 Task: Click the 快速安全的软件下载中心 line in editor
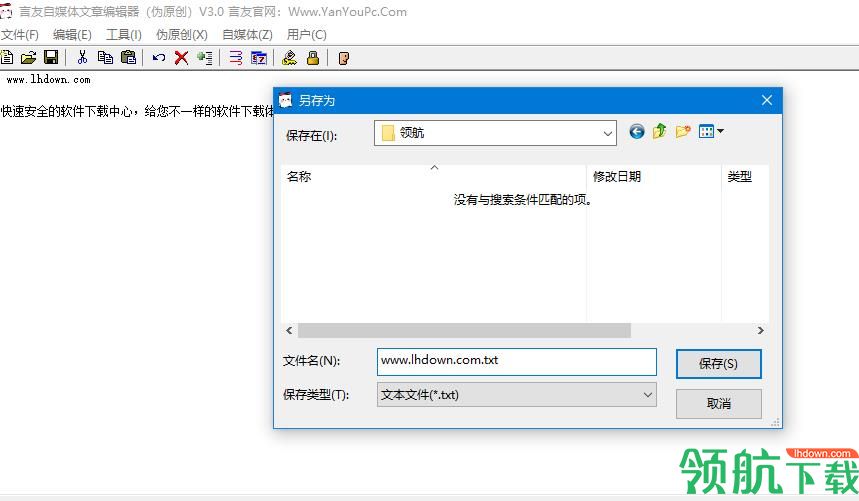point(137,112)
